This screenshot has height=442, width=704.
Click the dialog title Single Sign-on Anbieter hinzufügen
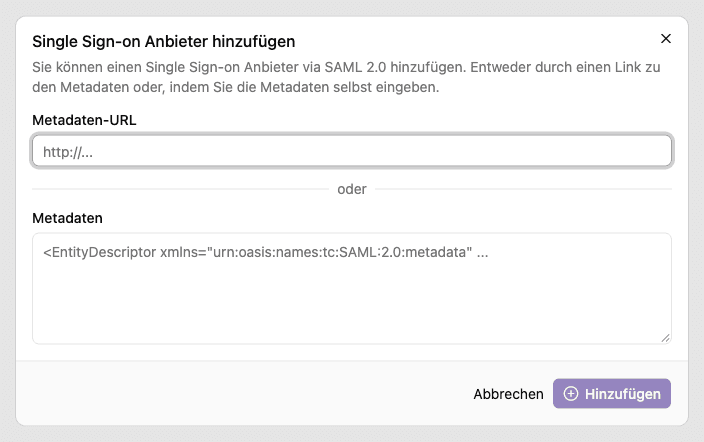click(163, 42)
